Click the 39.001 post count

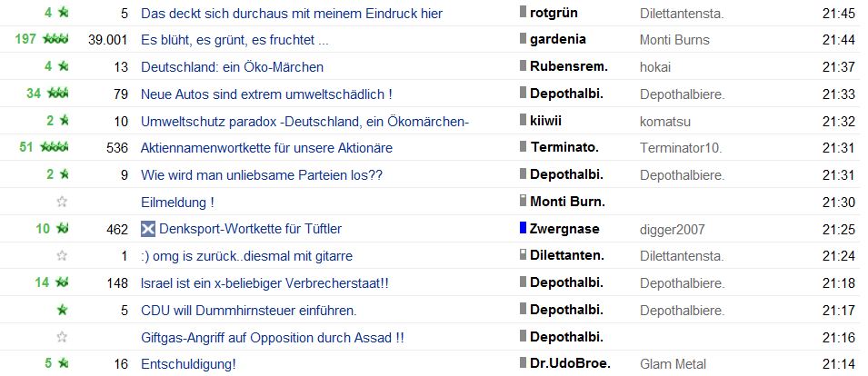[x=108, y=40]
